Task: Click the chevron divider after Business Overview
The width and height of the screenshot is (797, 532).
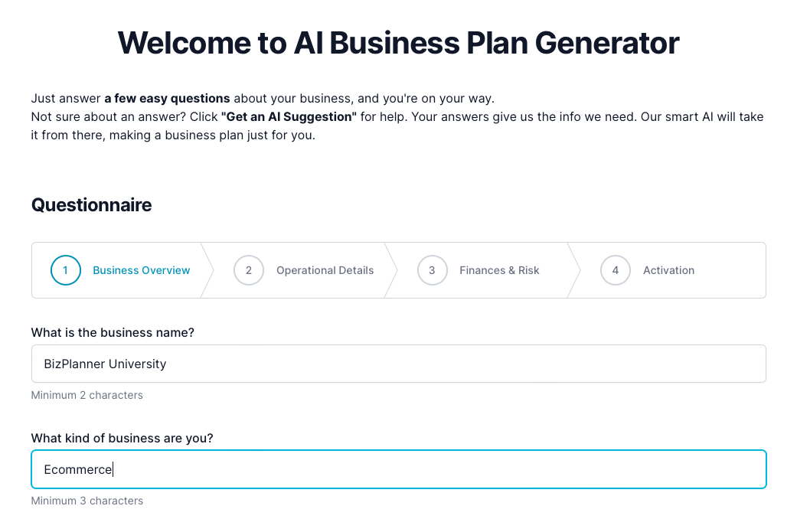Action: pyautogui.click(x=207, y=270)
